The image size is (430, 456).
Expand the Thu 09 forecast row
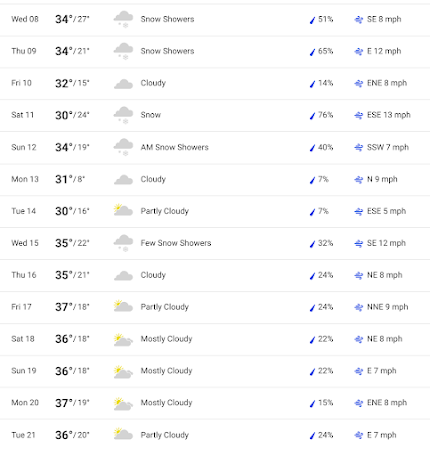coord(215,51)
